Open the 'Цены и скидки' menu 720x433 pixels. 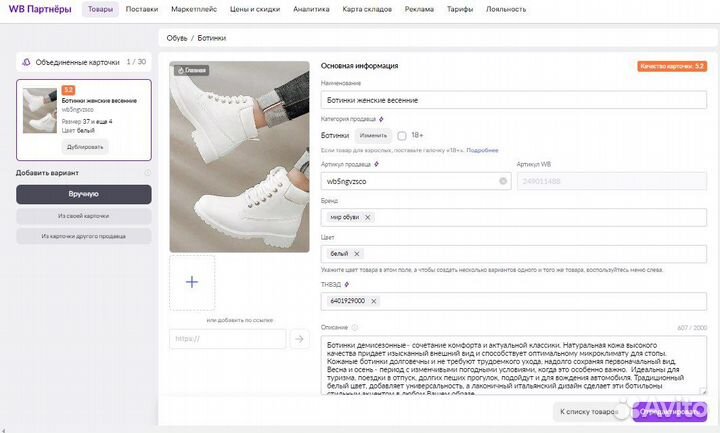pyautogui.click(x=255, y=9)
